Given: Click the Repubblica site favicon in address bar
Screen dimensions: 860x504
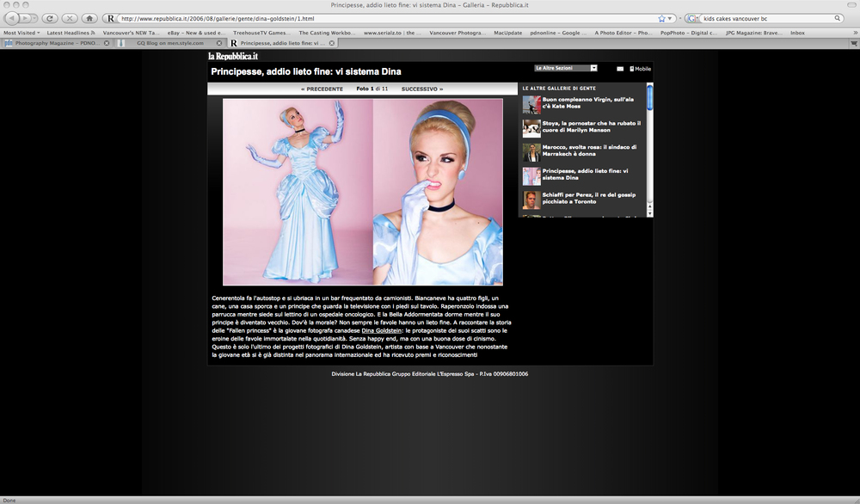Looking at the screenshot, I should 111,18.
